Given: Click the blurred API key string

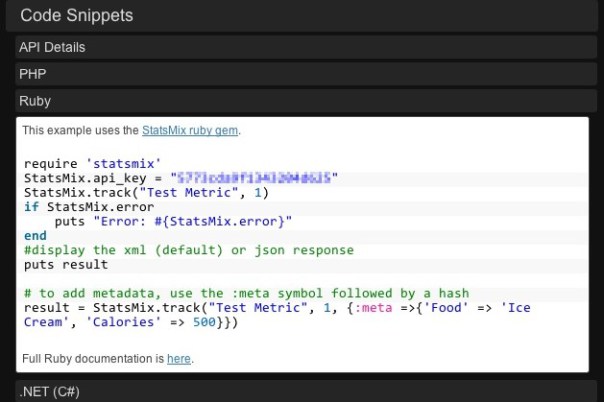Looking at the screenshot, I should (253, 178).
